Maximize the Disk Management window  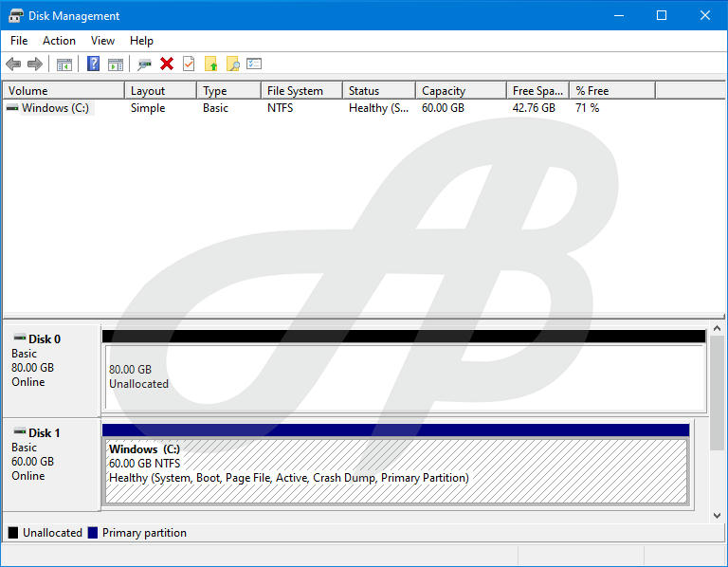point(662,15)
